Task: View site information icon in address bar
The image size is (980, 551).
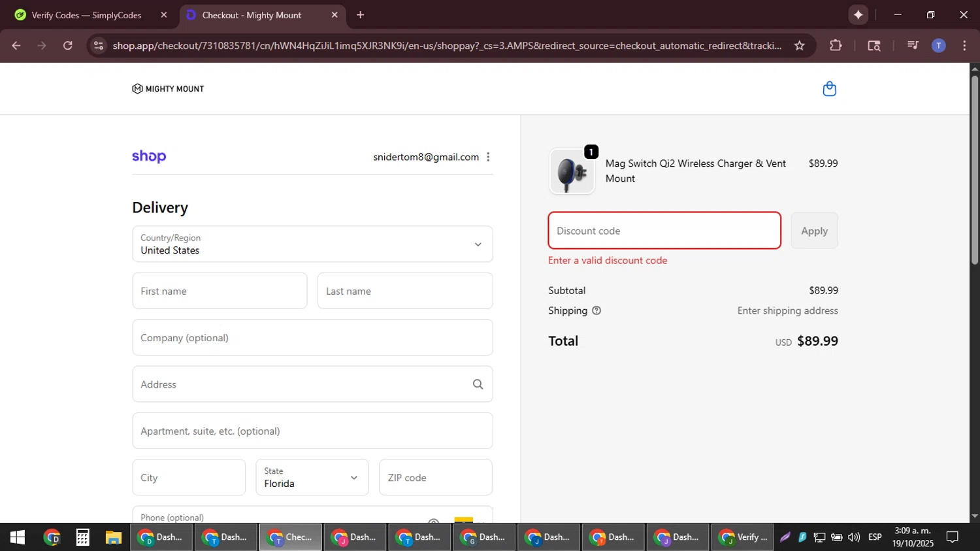Action: coord(99,46)
